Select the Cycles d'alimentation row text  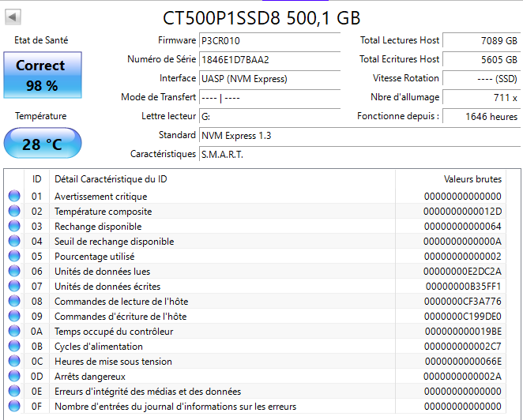click(99, 347)
